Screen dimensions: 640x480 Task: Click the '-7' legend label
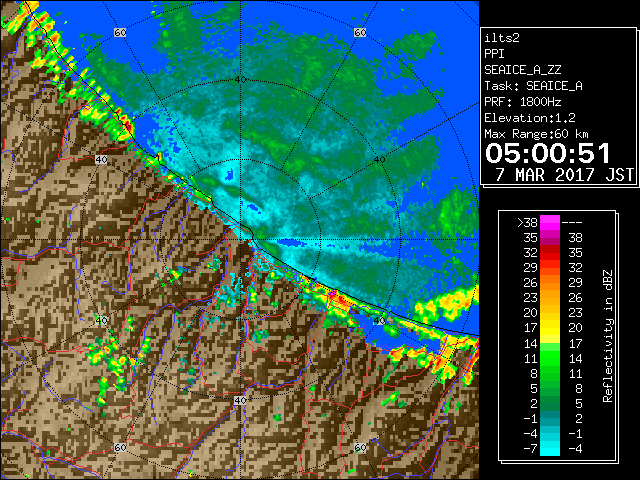pyautogui.click(x=530, y=449)
